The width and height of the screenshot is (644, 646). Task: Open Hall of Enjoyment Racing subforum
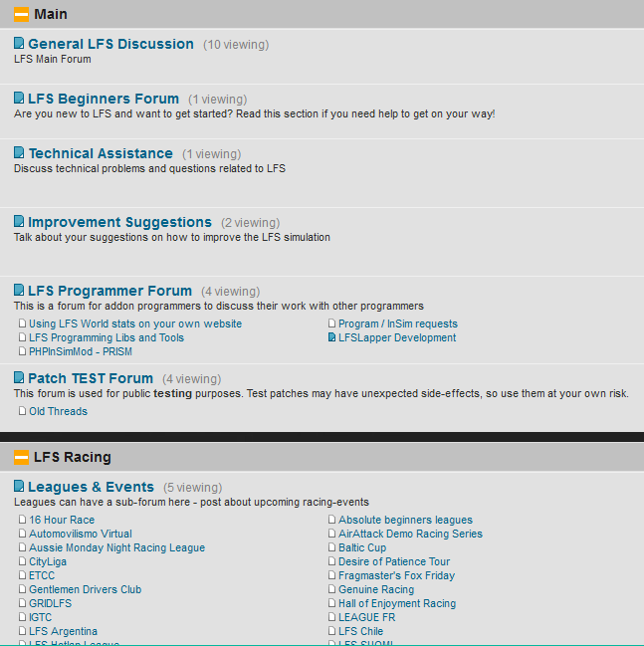pos(397,603)
